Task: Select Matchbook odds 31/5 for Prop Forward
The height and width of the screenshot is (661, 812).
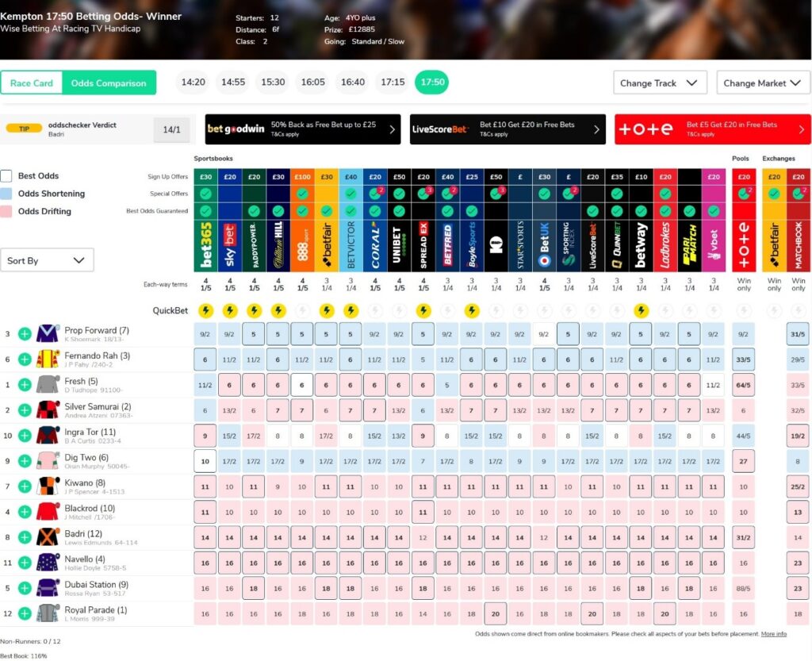Action: (798, 334)
